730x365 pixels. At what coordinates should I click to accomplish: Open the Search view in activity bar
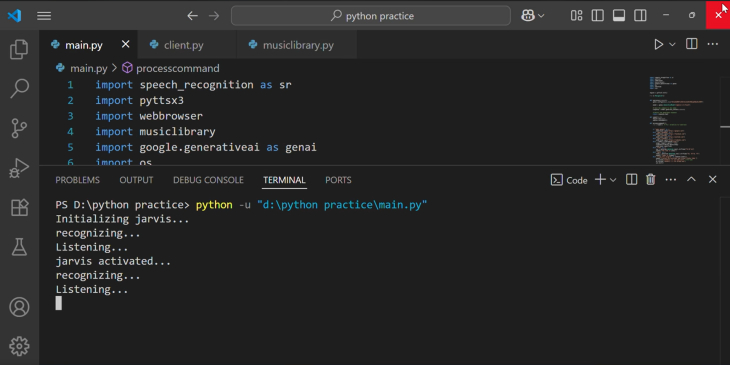point(19,88)
